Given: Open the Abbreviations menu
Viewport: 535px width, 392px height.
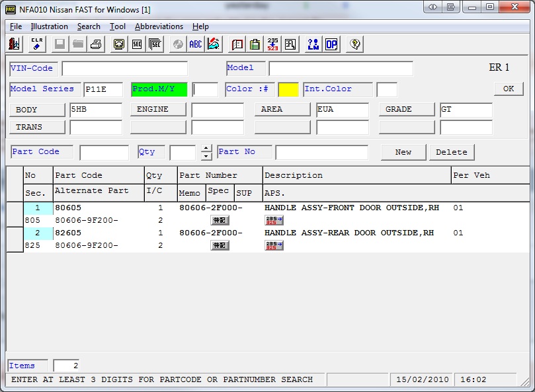Looking at the screenshot, I should point(159,26).
